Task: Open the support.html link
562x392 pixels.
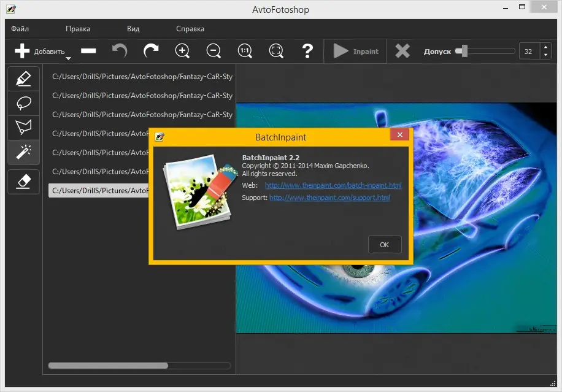Action: click(x=329, y=198)
